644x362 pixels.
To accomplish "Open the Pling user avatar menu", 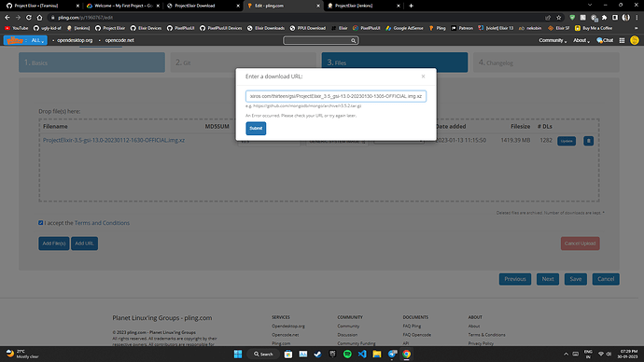I will (635, 40).
